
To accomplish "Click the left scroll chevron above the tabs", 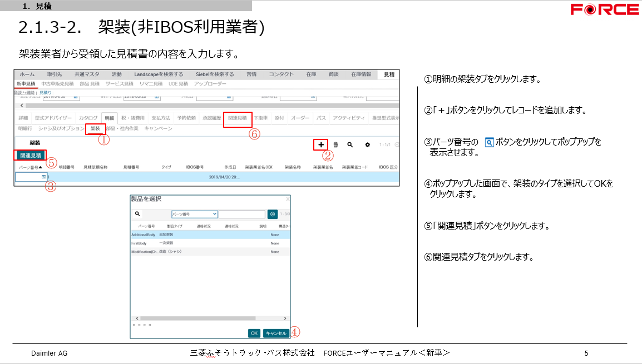I will tap(22, 105).
